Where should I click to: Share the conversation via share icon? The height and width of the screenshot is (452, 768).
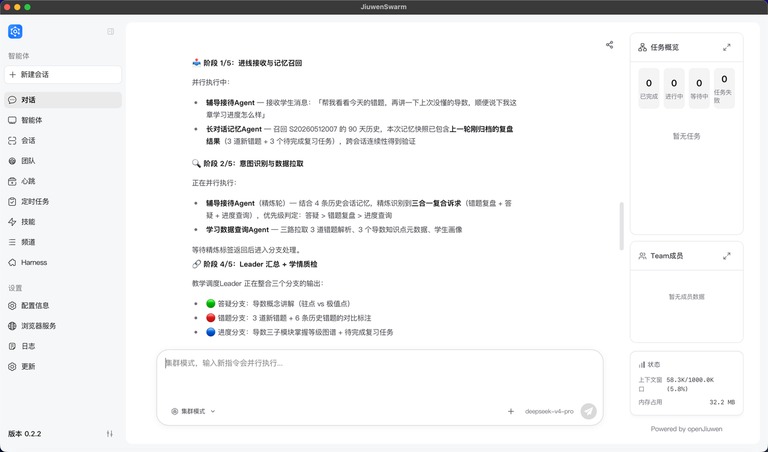point(609,45)
